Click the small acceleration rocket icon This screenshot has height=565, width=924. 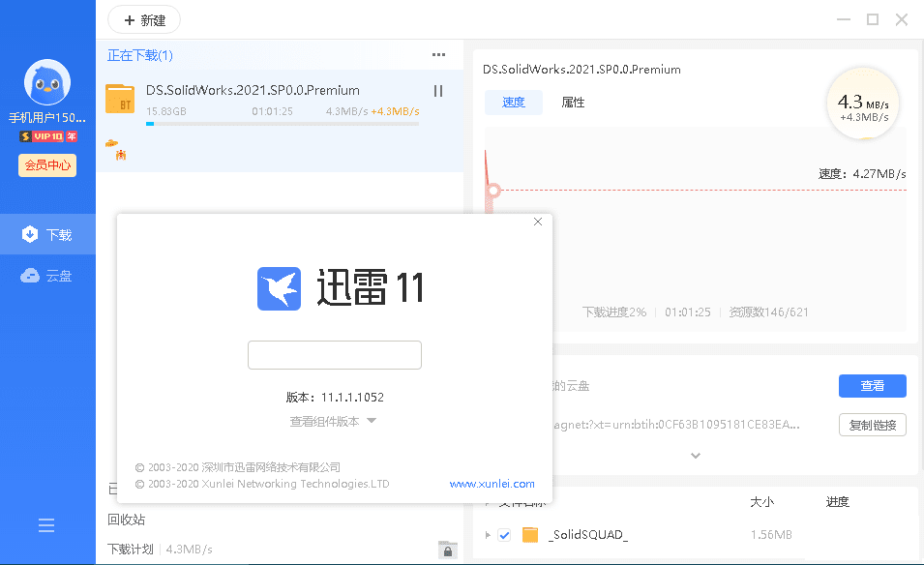[x=112, y=142]
